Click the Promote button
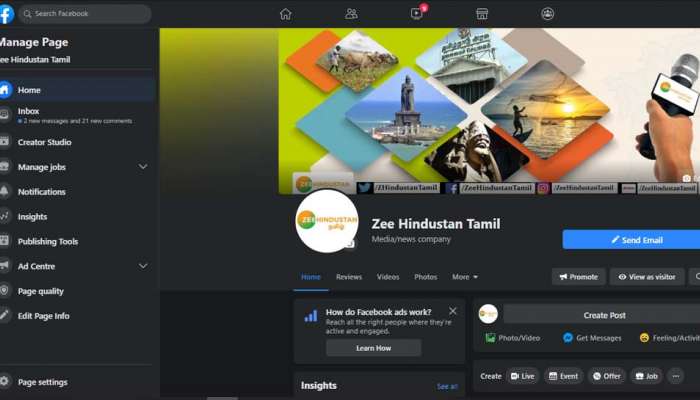Screen dimensions: 700x400 pyautogui.click(x=579, y=277)
